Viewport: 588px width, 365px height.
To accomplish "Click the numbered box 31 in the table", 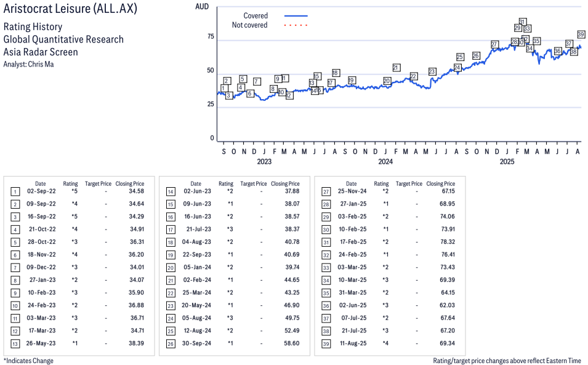I will (326, 243).
